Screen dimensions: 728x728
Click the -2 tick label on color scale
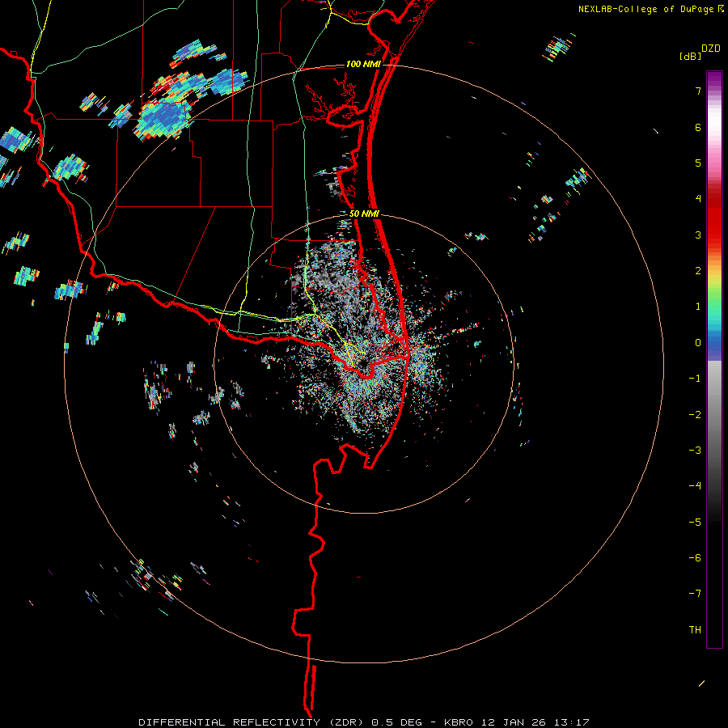pos(695,414)
